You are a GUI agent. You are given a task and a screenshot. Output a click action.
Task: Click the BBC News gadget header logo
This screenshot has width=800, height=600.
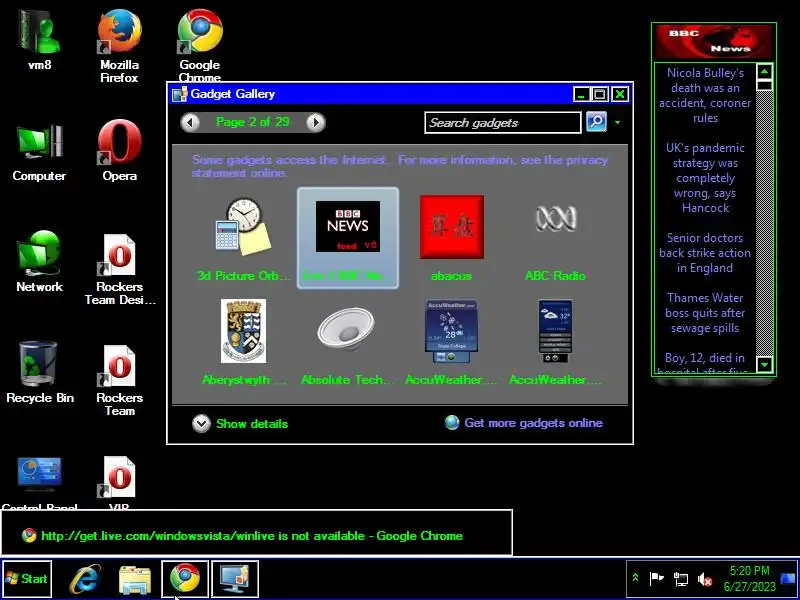click(x=714, y=41)
